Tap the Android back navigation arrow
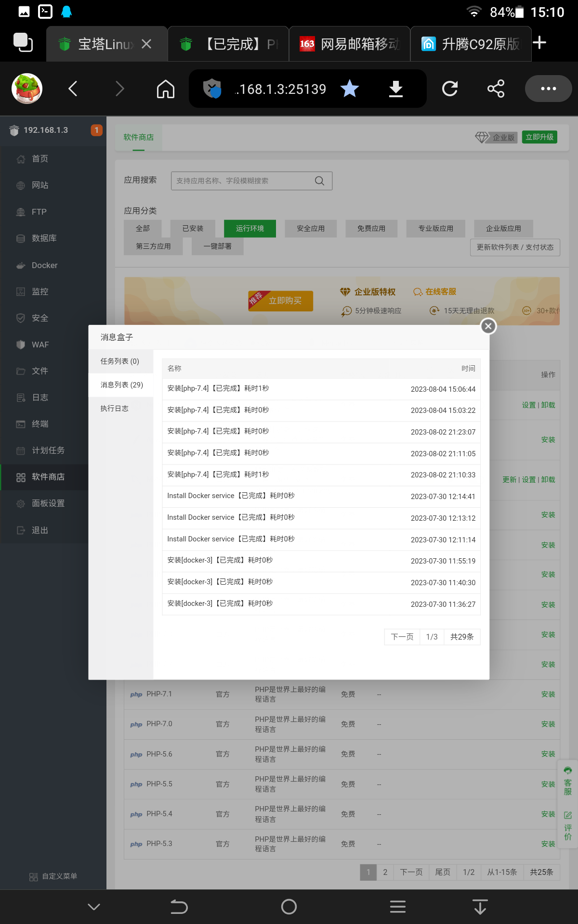578x924 pixels. (179, 907)
